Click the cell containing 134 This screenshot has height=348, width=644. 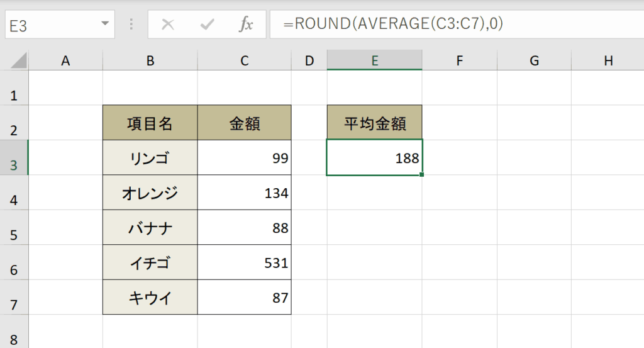click(245, 193)
